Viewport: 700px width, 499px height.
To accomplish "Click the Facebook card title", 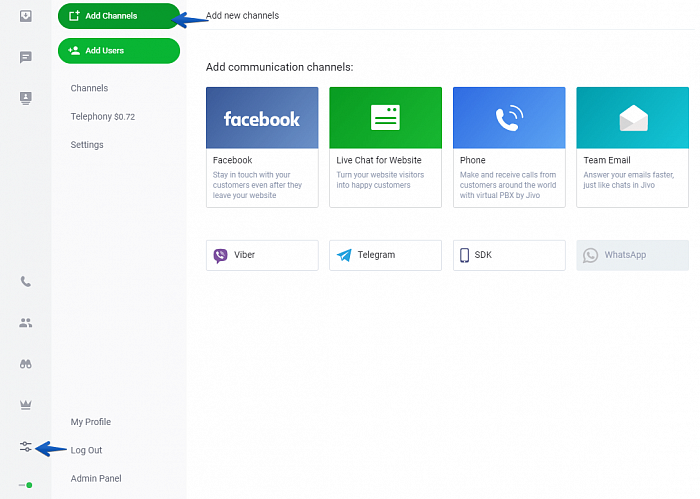I will tap(233, 160).
